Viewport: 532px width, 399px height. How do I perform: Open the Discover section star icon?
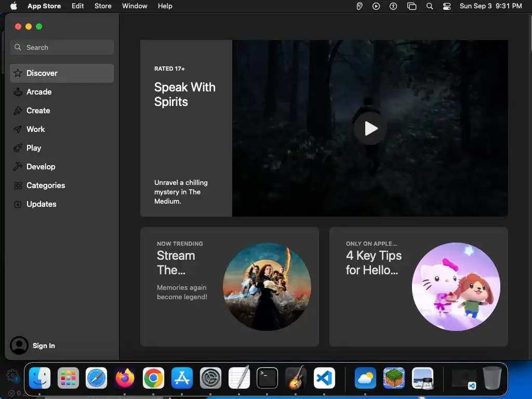pyautogui.click(x=18, y=73)
